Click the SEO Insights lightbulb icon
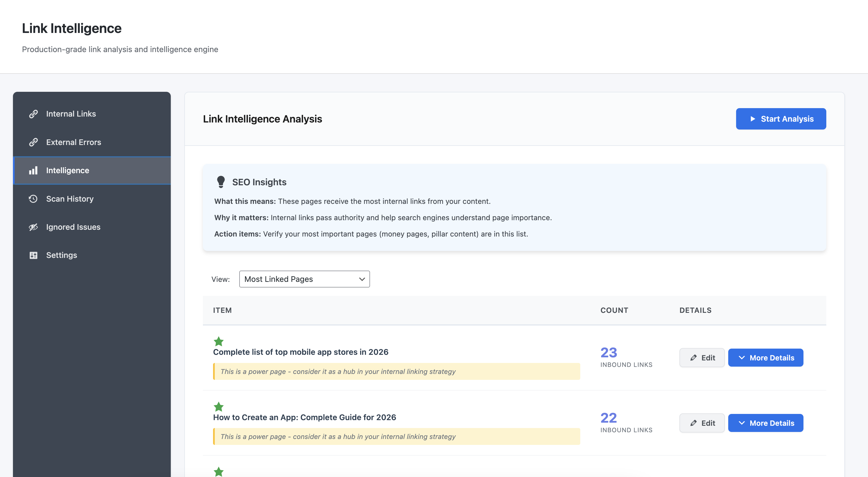The width and height of the screenshot is (868, 477). click(x=222, y=182)
